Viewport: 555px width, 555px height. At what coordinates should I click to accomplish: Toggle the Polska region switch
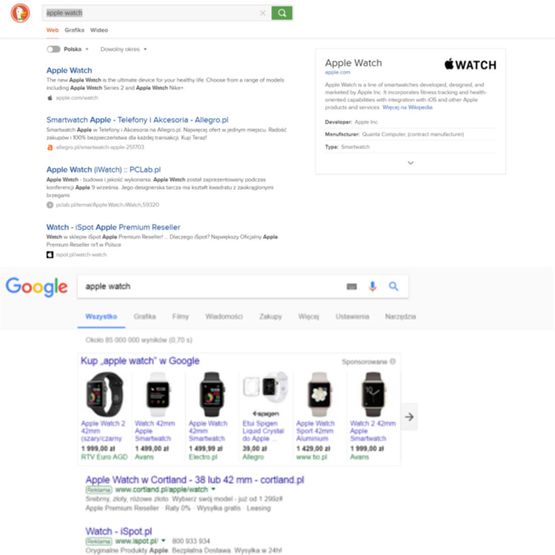pos(53,49)
